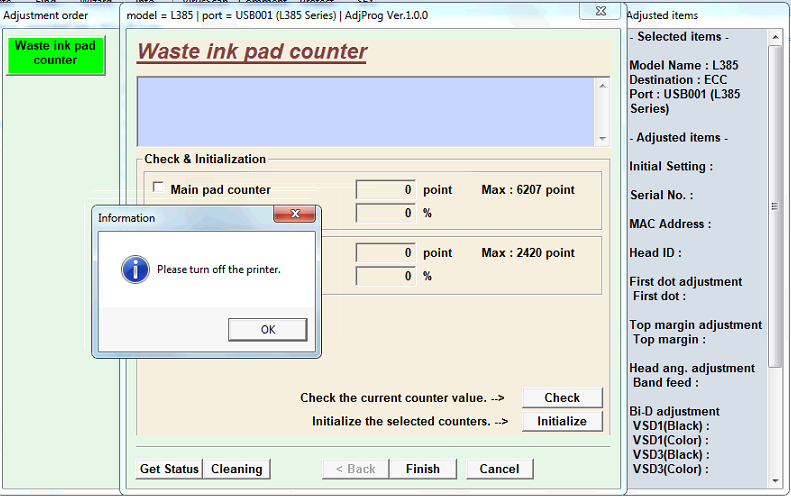Click the 'Max : 6207 point' text

[528, 190]
